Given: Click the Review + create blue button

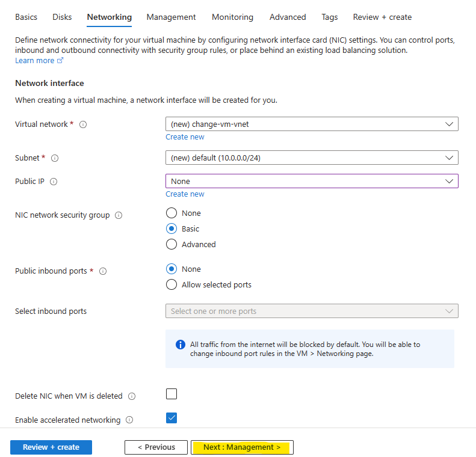Looking at the screenshot, I should [x=51, y=447].
